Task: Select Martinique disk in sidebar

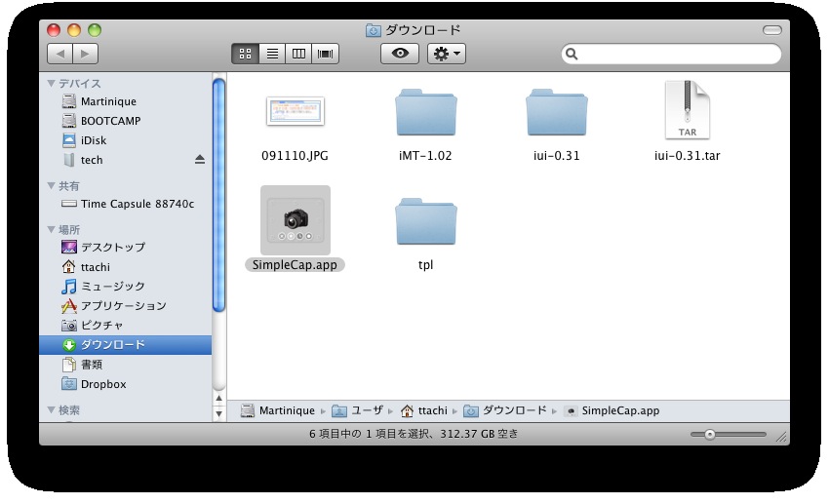Action: point(125,101)
